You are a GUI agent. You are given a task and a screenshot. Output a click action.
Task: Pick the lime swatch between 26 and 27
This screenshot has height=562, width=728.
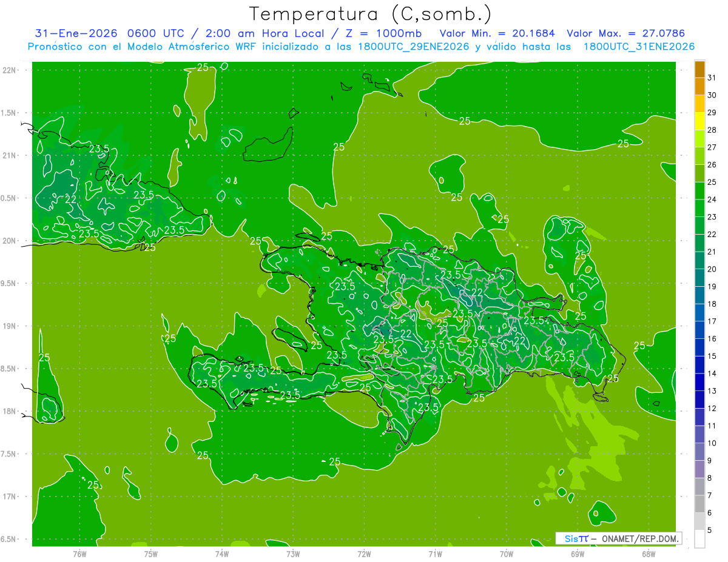pos(699,156)
